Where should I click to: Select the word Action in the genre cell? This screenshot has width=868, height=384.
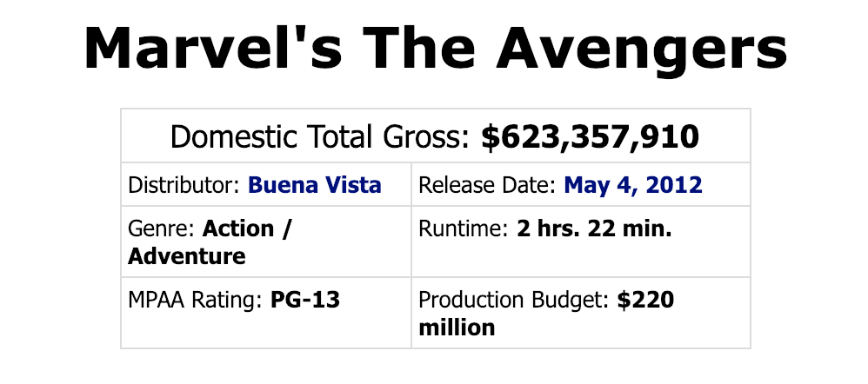[x=237, y=229]
